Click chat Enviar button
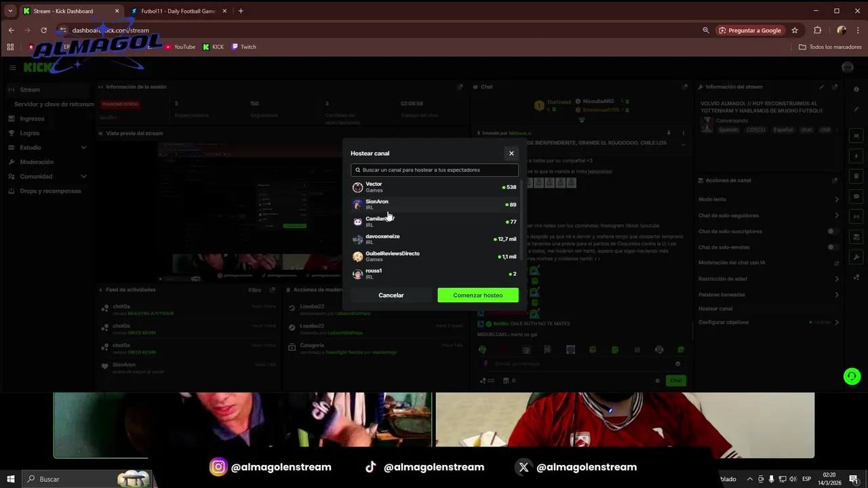 coord(675,380)
